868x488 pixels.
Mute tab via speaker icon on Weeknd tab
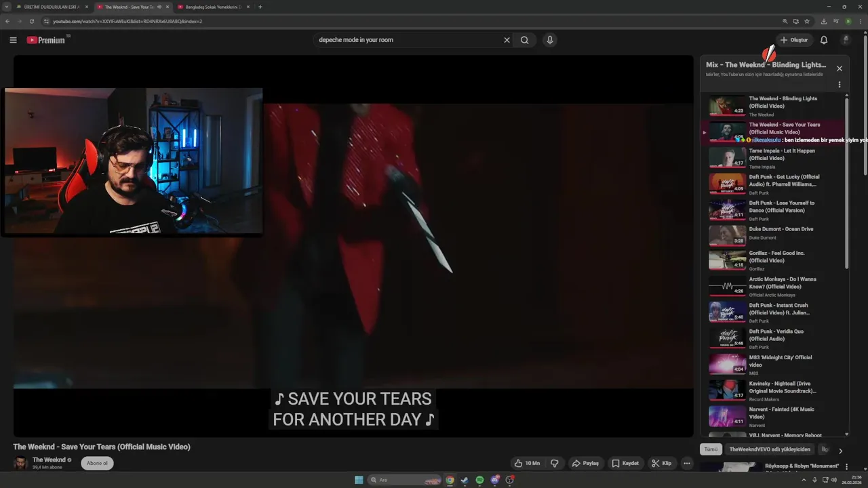159,7
